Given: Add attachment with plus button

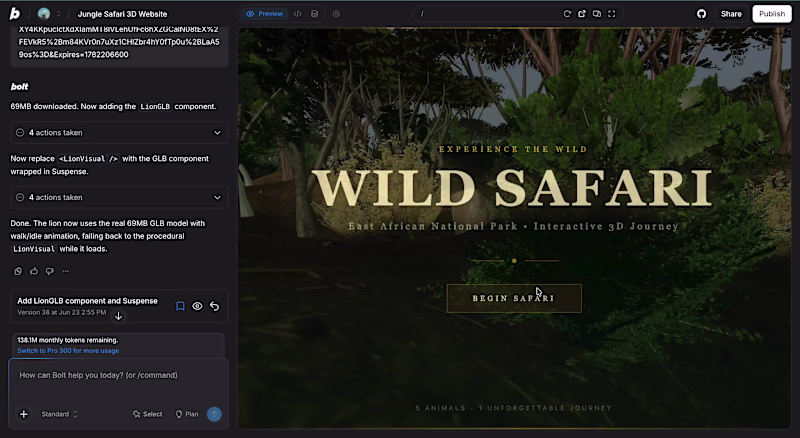Looking at the screenshot, I should (x=23, y=414).
